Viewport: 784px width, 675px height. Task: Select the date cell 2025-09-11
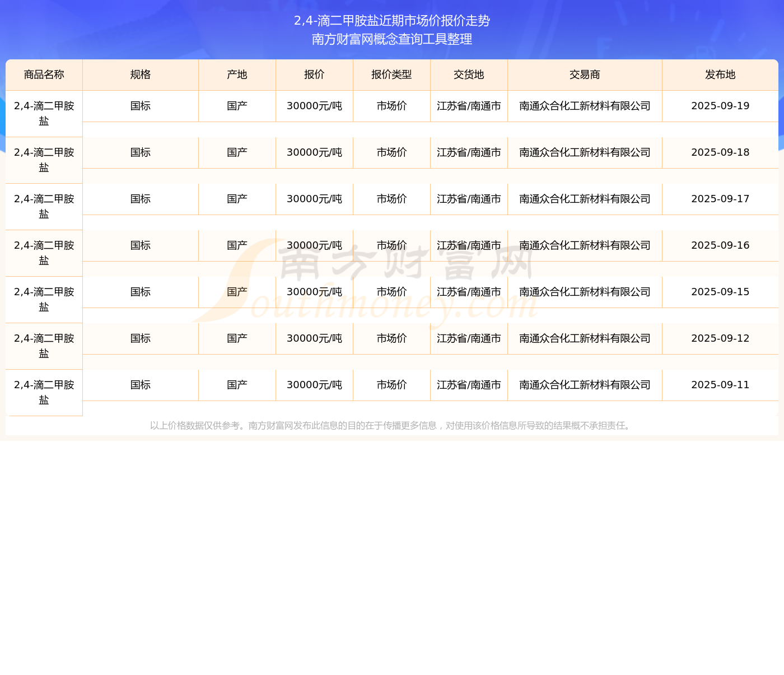tap(720, 385)
